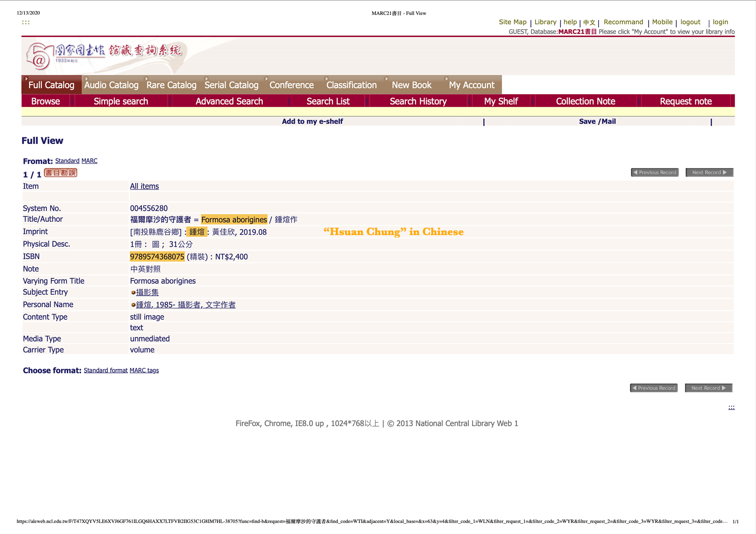Open the Advanced Search menu item
The width and height of the screenshot is (756, 534).
[x=229, y=102]
